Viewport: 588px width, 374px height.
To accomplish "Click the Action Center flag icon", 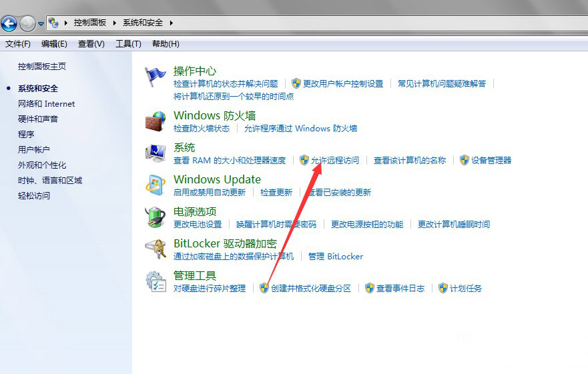I will 156,77.
